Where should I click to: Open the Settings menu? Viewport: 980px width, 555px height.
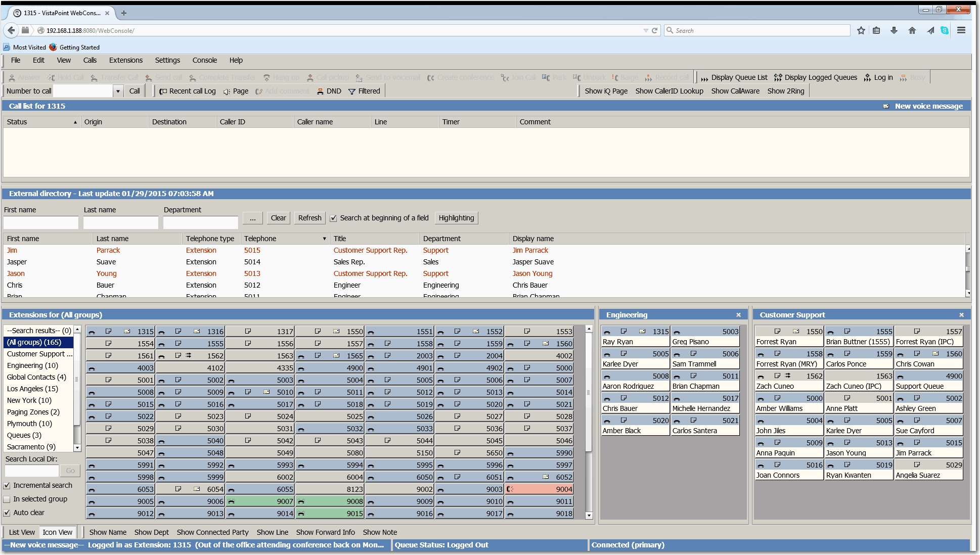coord(167,60)
